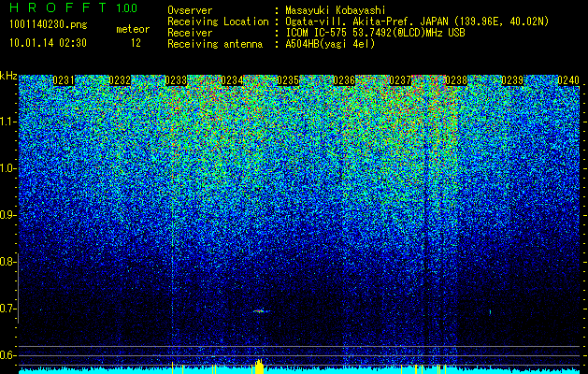Click the 1.0 kHz axis label

click(8, 168)
